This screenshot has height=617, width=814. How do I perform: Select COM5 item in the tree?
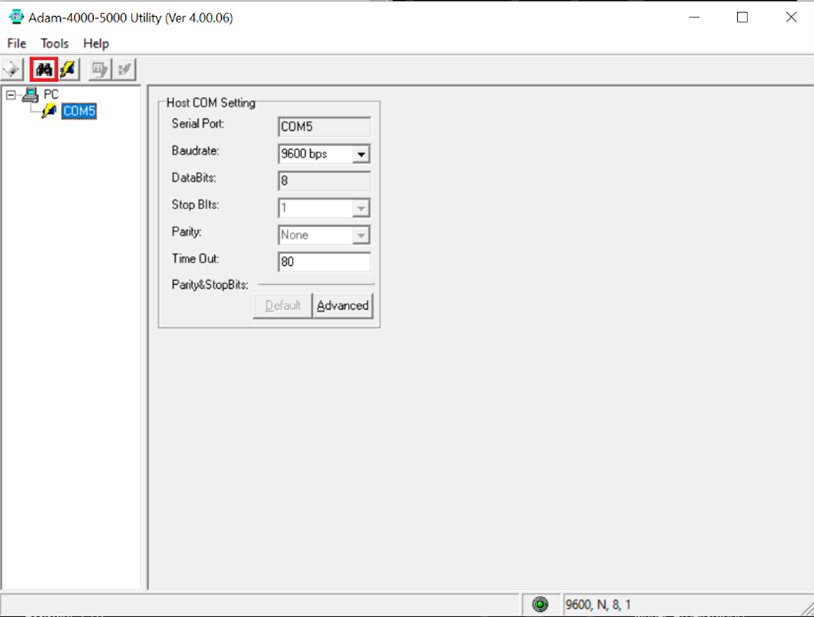coord(79,111)
